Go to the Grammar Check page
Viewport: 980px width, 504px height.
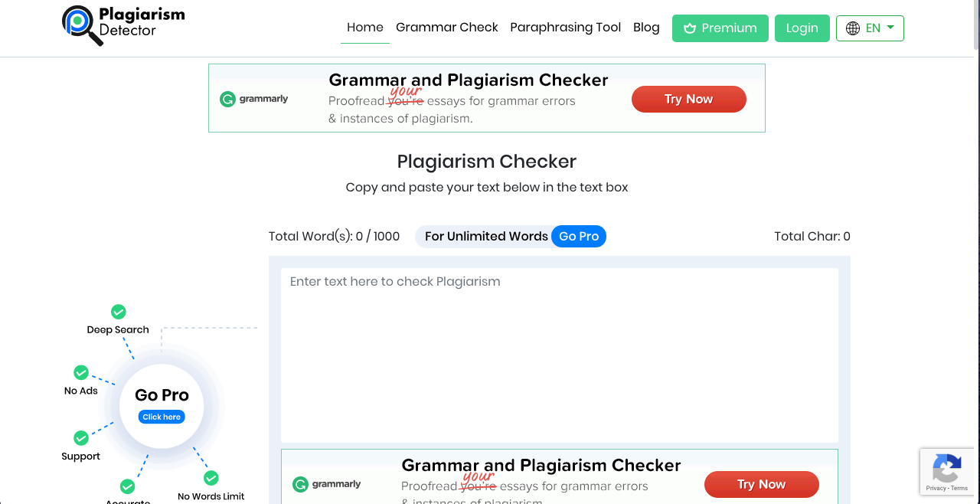pyautogui.click(x=446, y=28)
